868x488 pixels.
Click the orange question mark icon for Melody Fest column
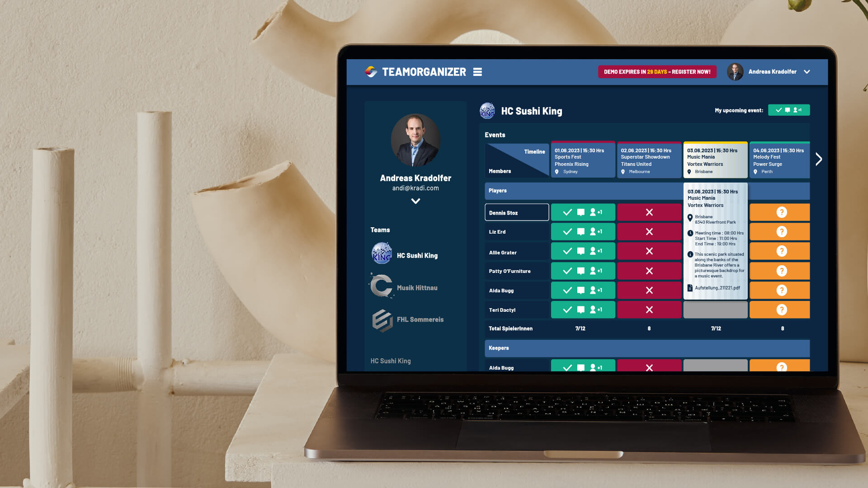tap(782, 212)
